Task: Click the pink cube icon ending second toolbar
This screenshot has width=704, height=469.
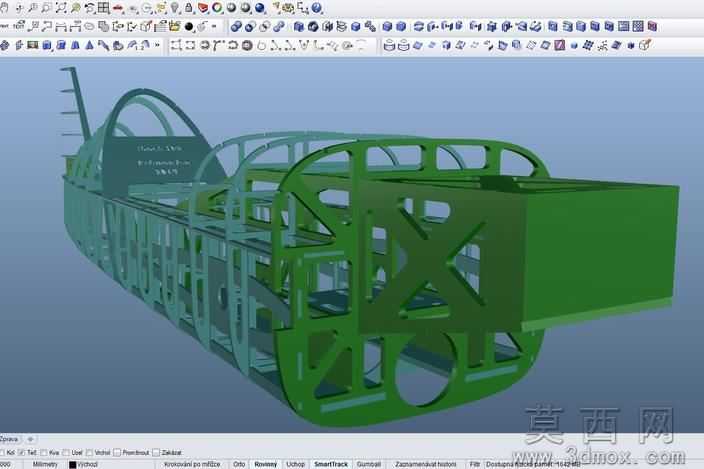Action: tap(652, 26)
